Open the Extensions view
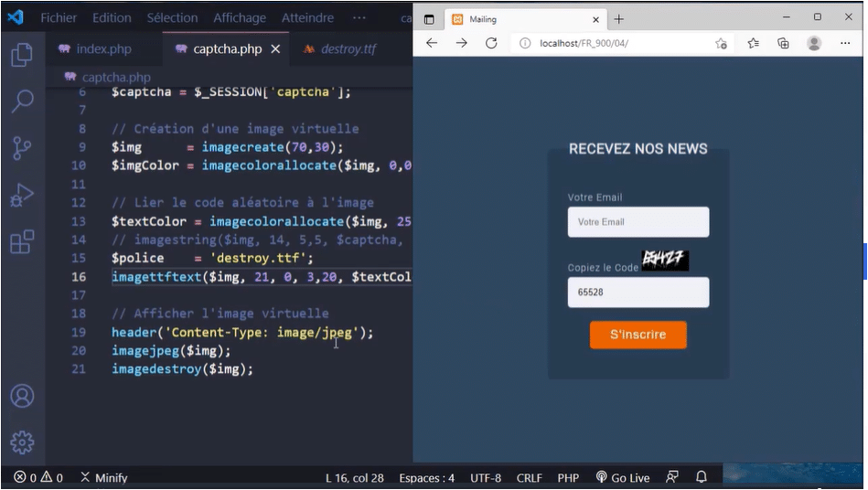The height and width of the screenshot is (490, 868). pyautogui.click(x=22, y=241)
